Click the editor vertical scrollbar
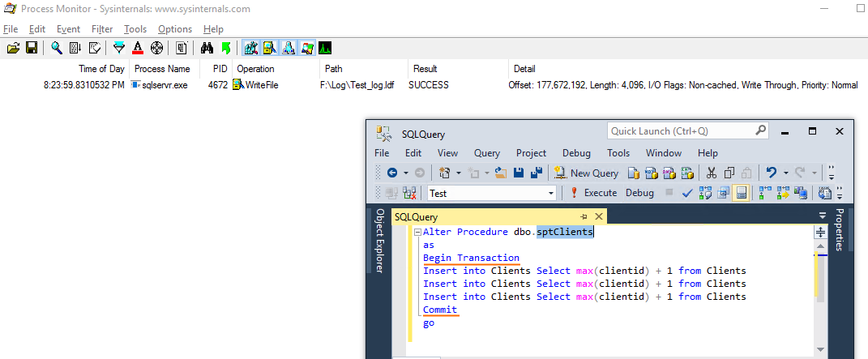The width and height of the screenshot is (868, 359). point(820,296)
